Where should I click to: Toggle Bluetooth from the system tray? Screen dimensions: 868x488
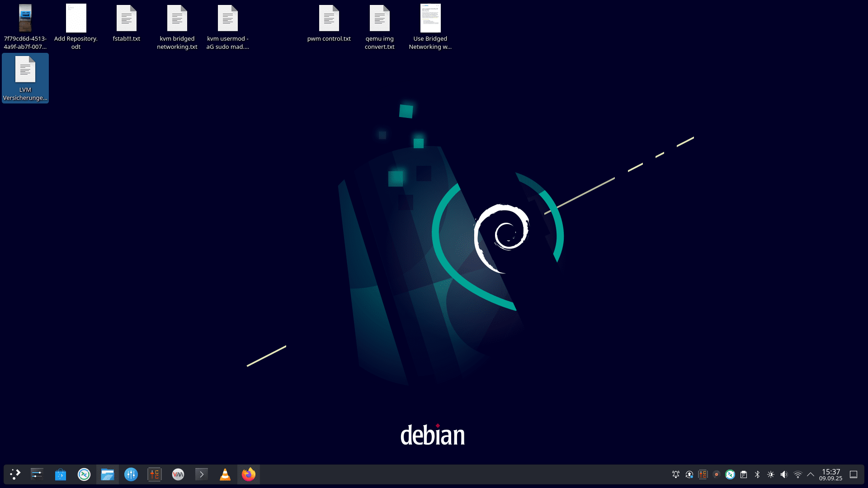(x=757, y=474)
